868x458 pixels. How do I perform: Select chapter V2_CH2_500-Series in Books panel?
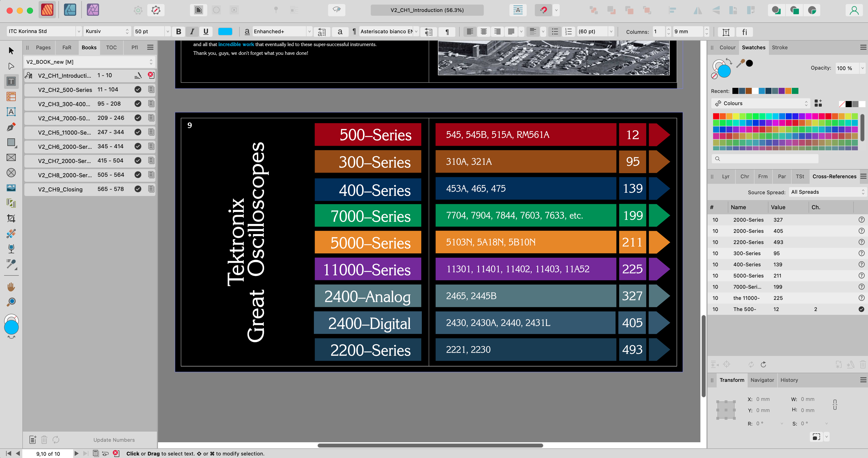tap(89, 90)
